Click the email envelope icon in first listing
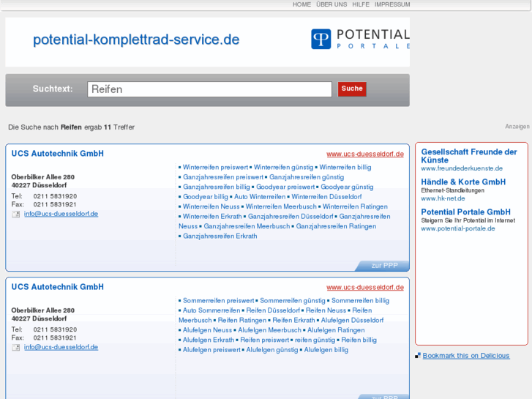 tap(16, 214)
